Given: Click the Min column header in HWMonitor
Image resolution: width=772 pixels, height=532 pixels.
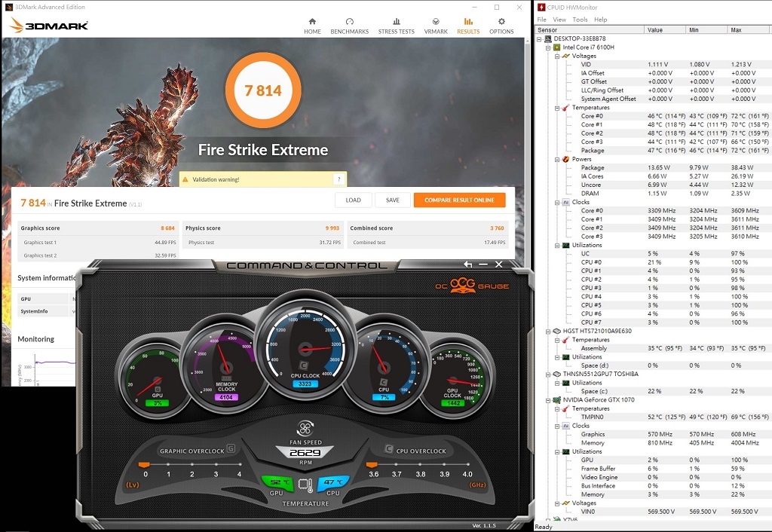Looking at the screenshot, I should (706, 30).
